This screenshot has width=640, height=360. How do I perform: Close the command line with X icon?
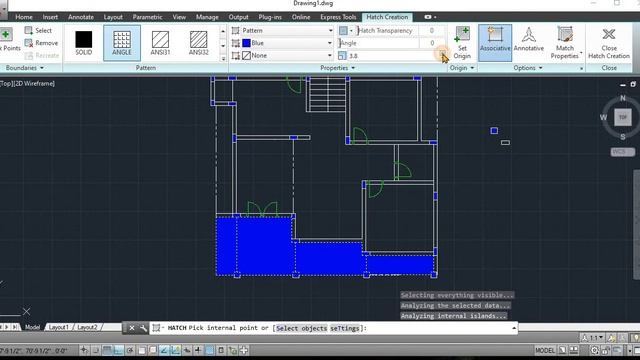click(132, 328)
